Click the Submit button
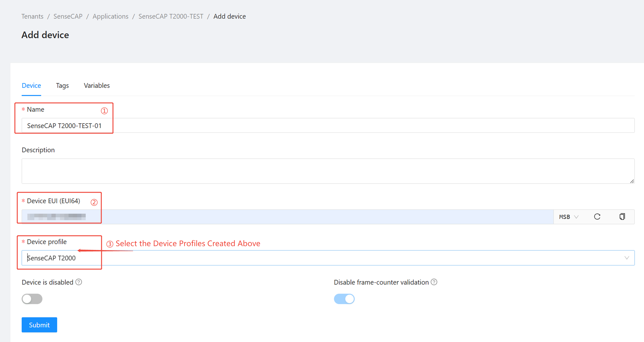Screen dimensions: 644x342 39,325
